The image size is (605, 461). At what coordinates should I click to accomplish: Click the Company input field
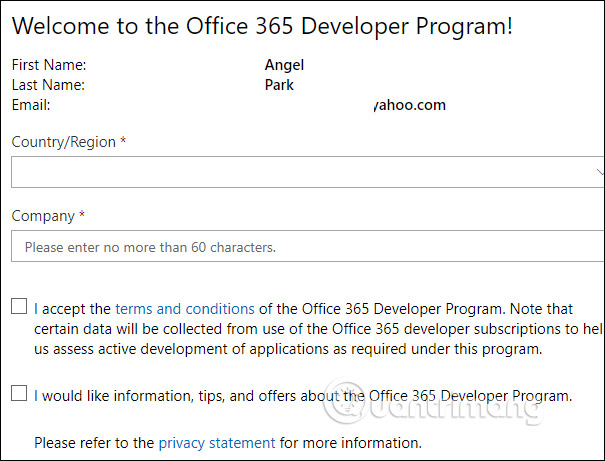pos(308,246)
